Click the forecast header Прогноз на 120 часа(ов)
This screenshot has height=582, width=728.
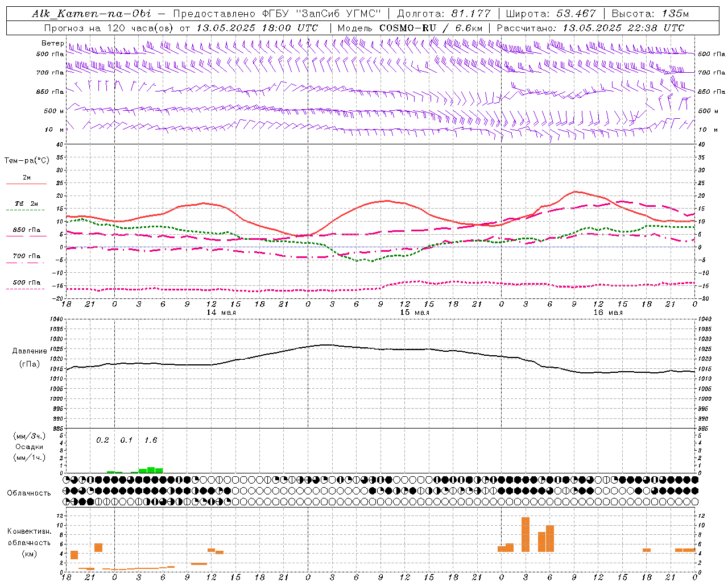pyautogui.click(x=109, y=28)
